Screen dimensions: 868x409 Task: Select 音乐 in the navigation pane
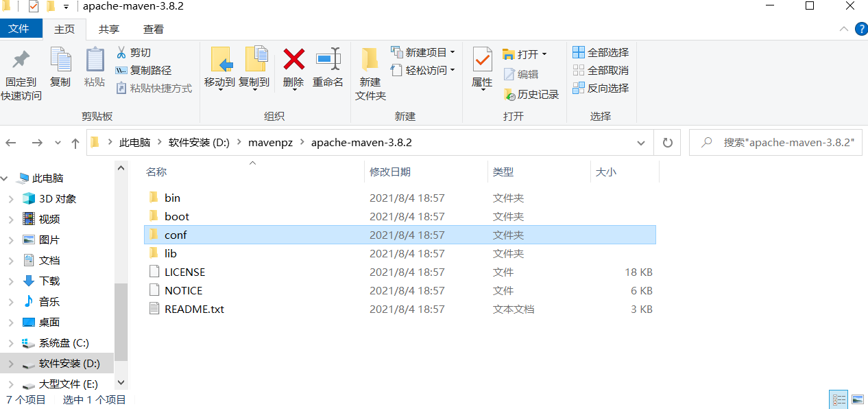[x=49, y=302]
